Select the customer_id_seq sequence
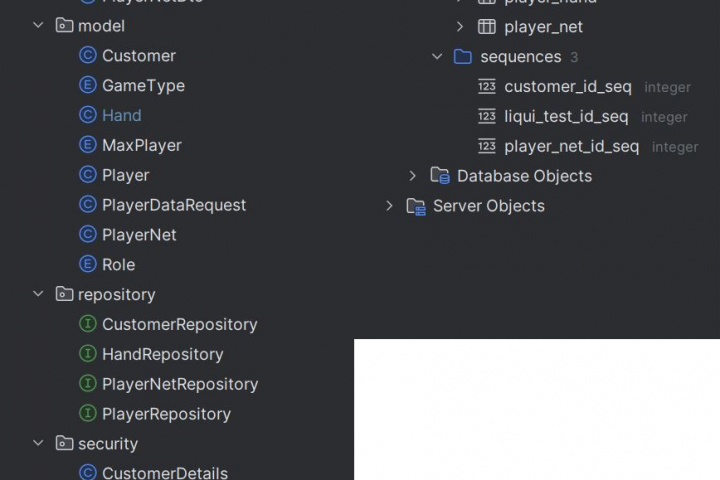The height and width of the screenshot is (480, 720). pos(568,87)
